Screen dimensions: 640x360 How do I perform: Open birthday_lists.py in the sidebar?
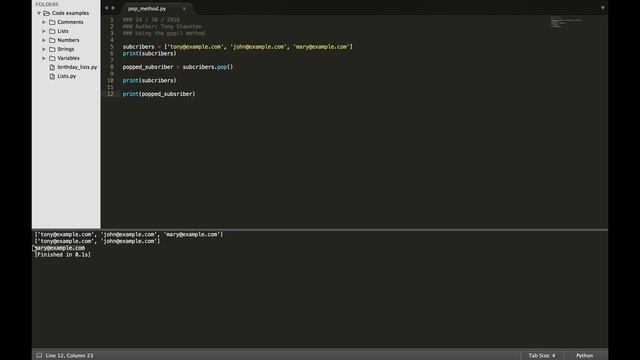click(x=77, y=67)
